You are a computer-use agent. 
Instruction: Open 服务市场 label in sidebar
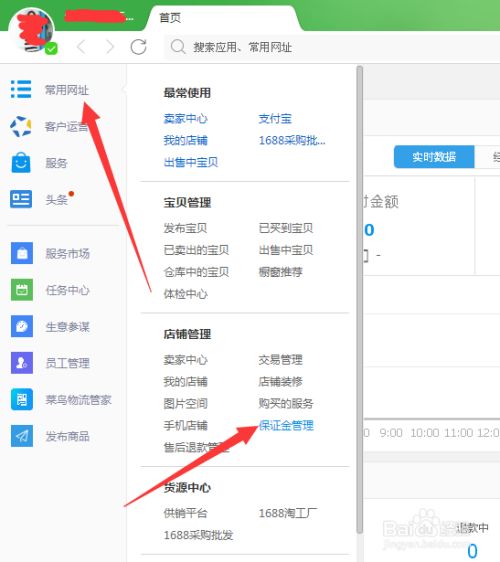67,254
